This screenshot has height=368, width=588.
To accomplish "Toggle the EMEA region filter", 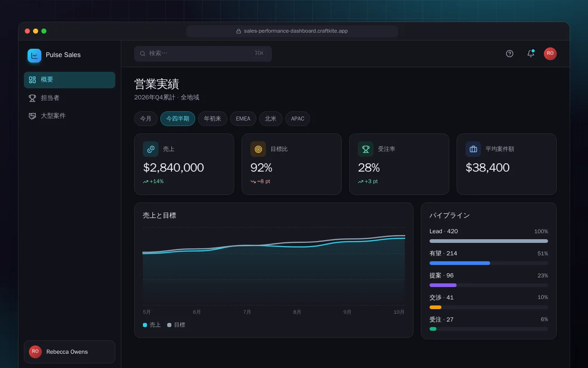I will 243,119.
